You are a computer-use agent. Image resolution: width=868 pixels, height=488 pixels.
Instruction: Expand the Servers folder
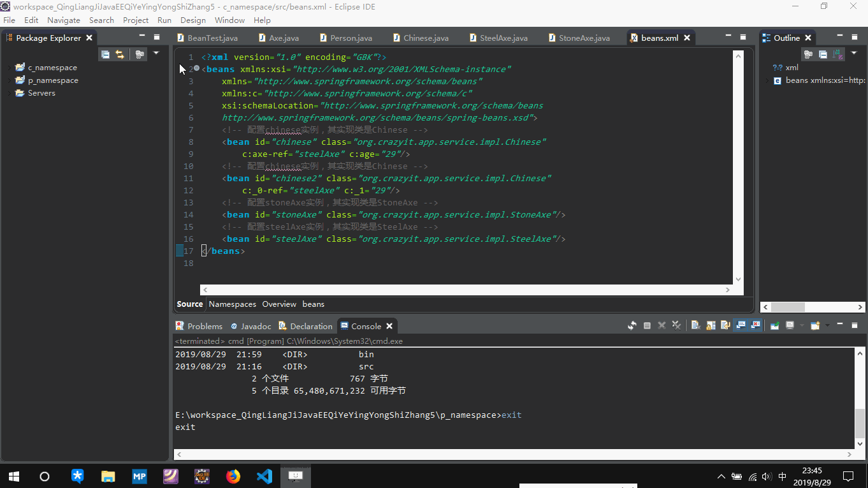(x=8, y=93)
